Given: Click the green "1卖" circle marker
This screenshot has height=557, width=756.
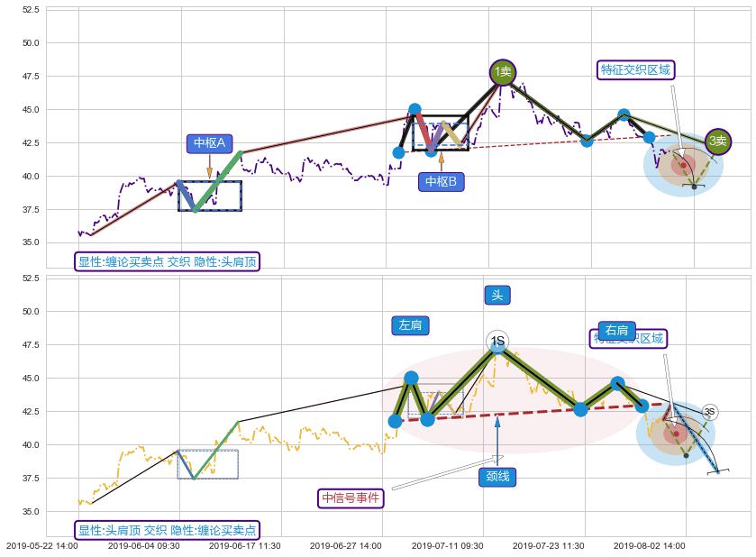Looking at the screenshot, I should point(503,72).
